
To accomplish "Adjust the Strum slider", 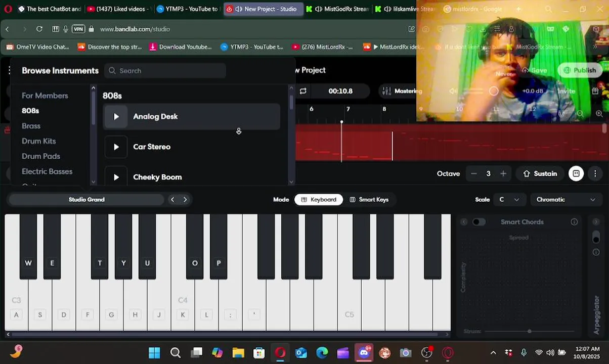I will (x=529, y=331).
